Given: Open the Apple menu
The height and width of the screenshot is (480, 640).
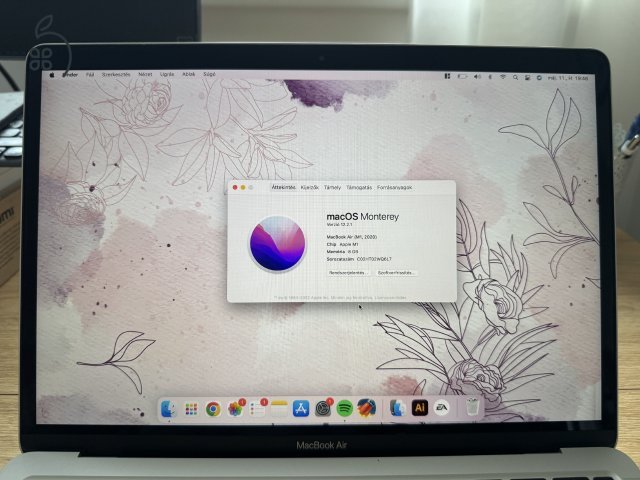Looking at the screenshot, I should [x=52, y=75].
